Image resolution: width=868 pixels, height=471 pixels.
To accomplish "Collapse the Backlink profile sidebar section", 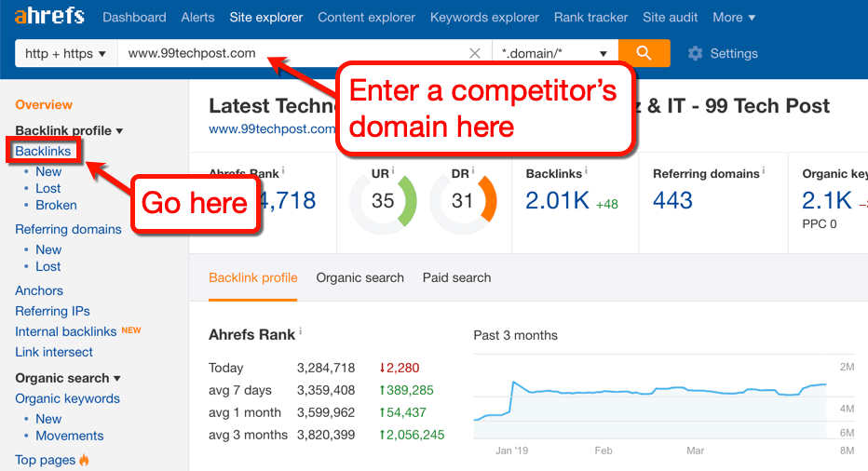I will pyautogui.click(x=69, y=130).
